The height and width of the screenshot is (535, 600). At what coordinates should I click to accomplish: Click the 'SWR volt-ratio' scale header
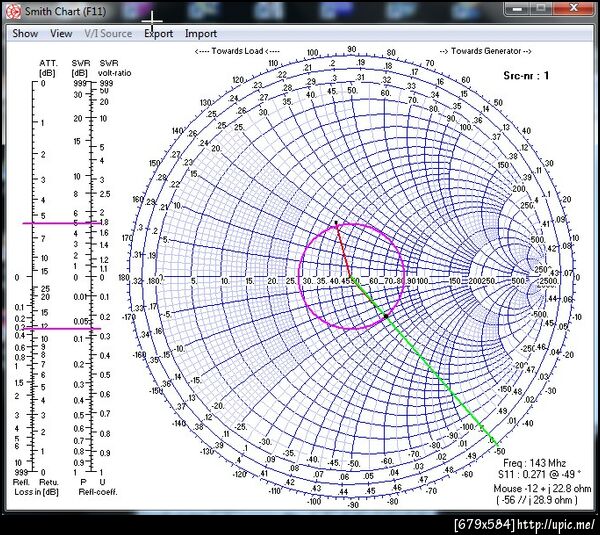click(x=114, y=68)
